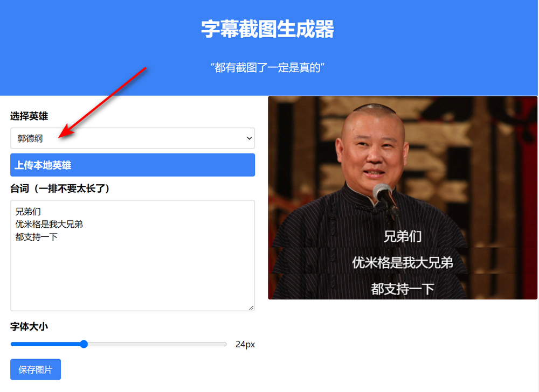
Task: Click the filled blue part of slider track
Action: click(x=46, y=344)
